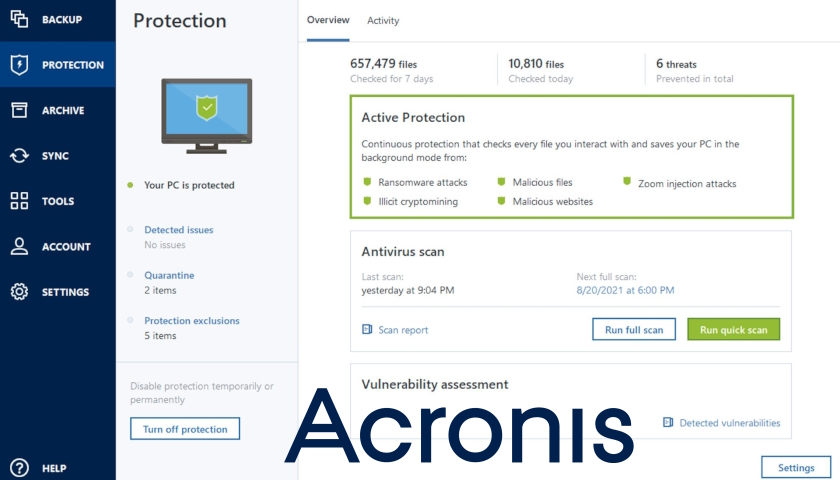Viewport: 840px width, 480px height.
Task: Open TOOLS from the sidebar menu
Action: pyautogui.click(x=57, y=201)
